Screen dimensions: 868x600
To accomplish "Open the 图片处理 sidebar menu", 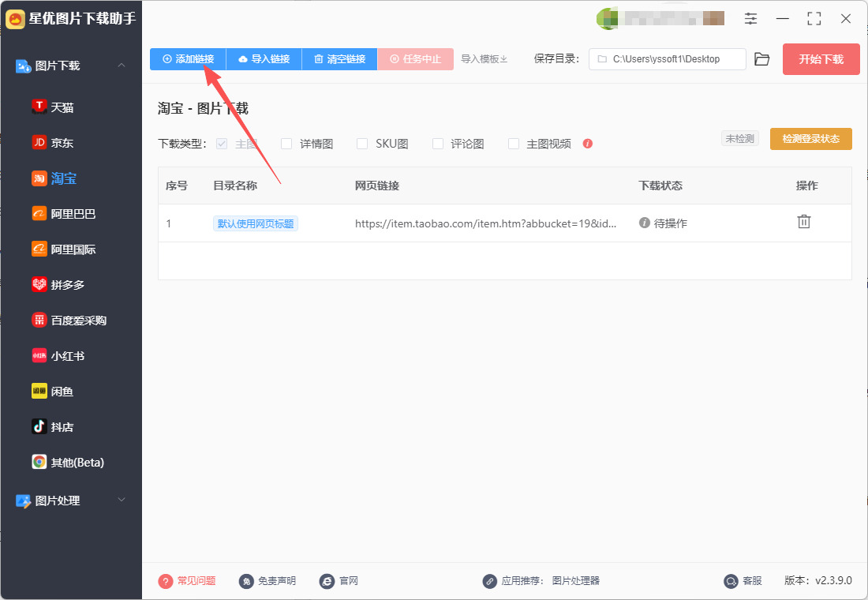I will click(71, 501).
